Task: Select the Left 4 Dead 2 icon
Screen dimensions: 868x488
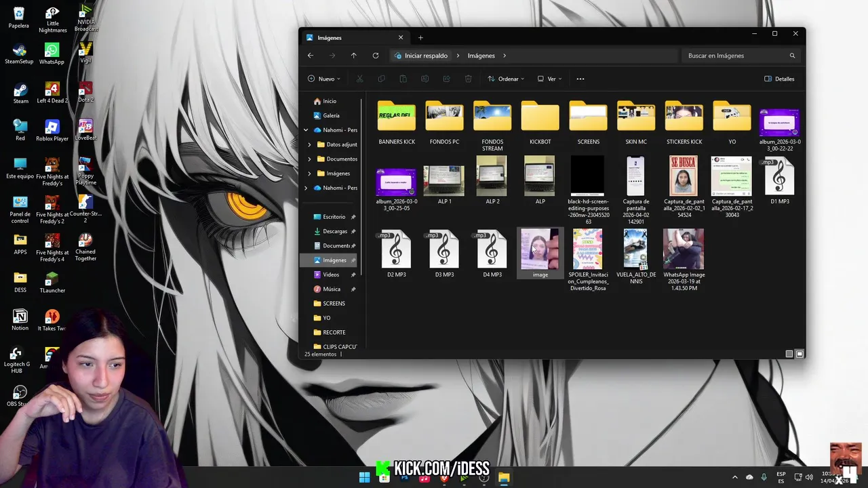Action: point(52,93)
